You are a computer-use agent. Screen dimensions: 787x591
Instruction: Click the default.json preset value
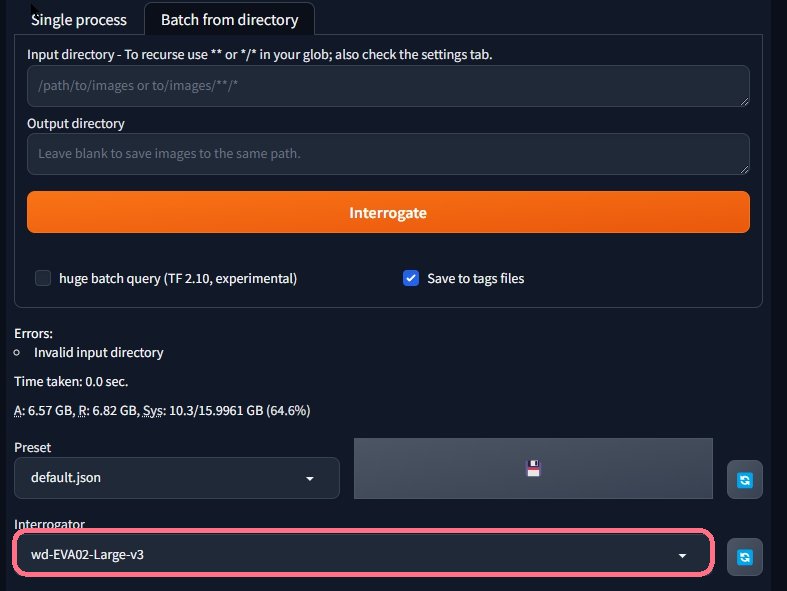point(66,478)
